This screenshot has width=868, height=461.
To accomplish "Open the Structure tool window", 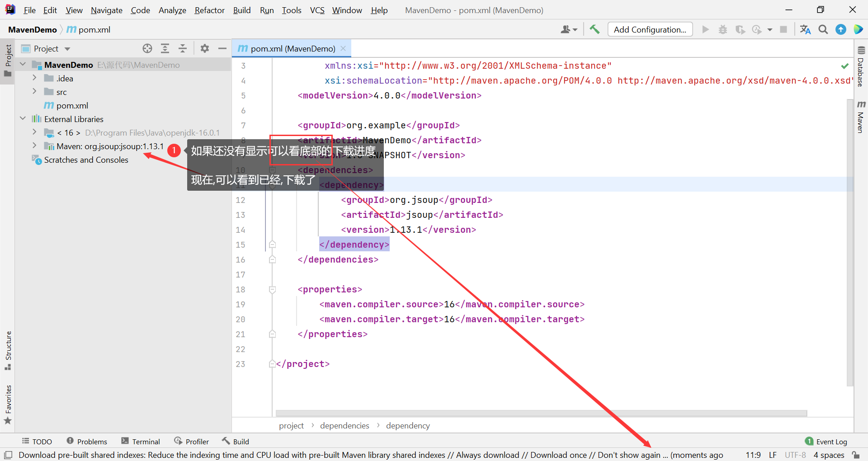I will 8,351.
